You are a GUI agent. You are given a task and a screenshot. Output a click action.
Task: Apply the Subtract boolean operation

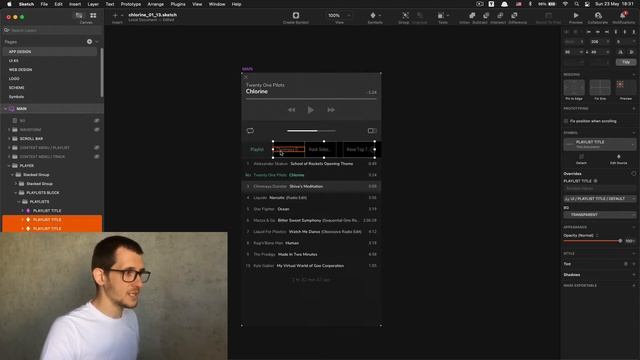click(x=486, y=16)
